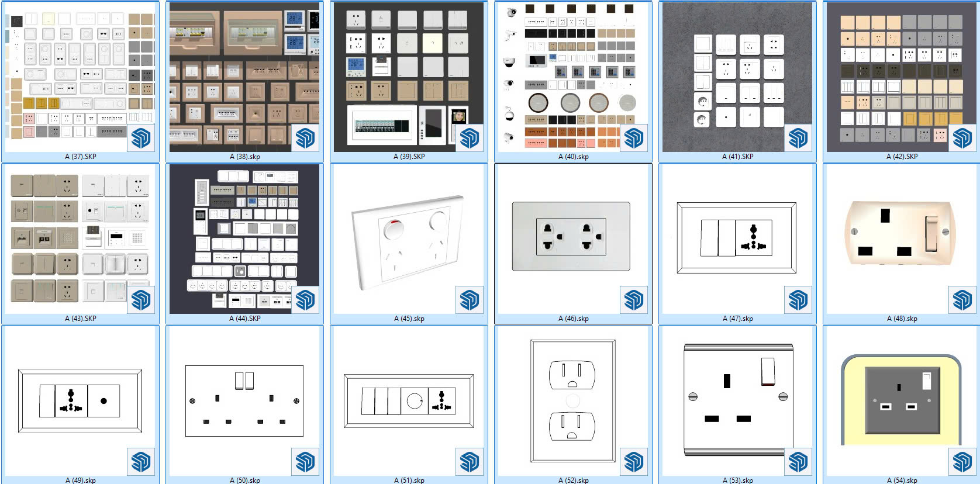Image resolution: width=980 pixels, height=484 pixels.
Task: Click the A (41).SKP filename label
Action: click(x=737, y=157)
